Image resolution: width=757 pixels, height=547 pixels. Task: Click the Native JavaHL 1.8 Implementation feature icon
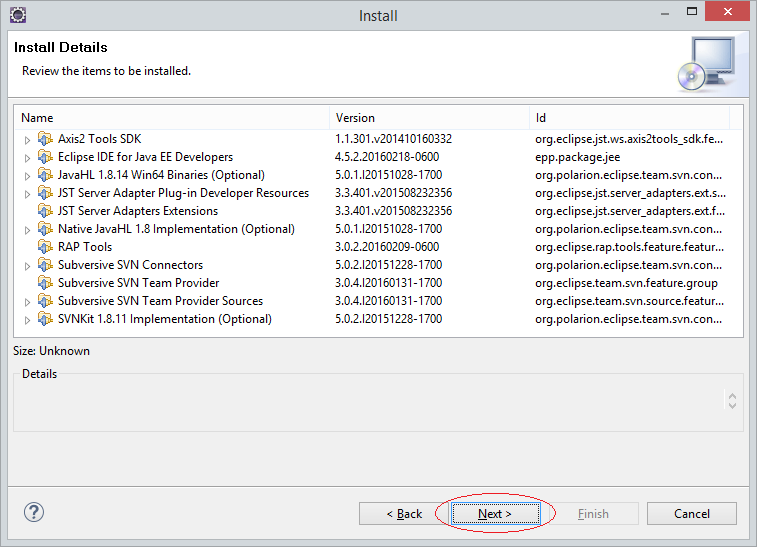tap(45, 229)
